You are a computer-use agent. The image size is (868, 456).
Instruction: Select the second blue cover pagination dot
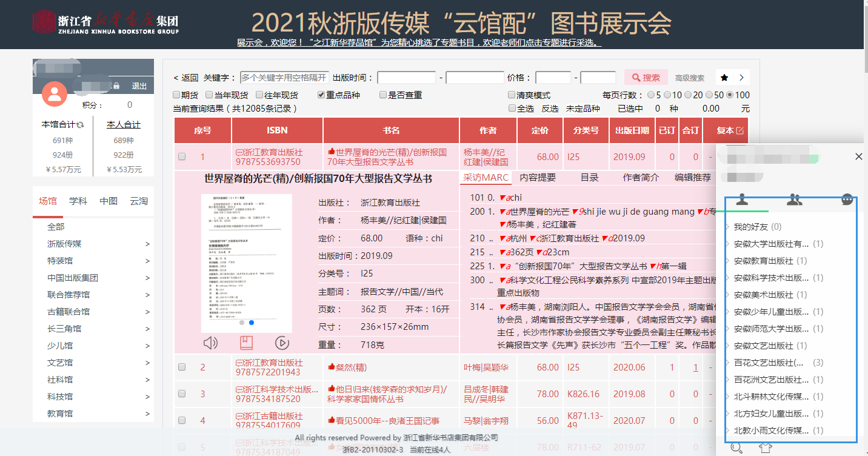click(x=252, y=323)
